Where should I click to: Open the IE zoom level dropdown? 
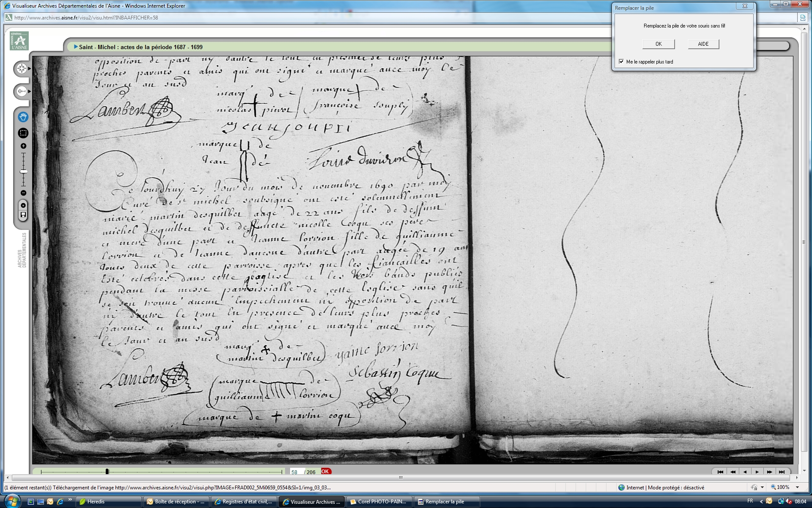[x=798, y=488]
